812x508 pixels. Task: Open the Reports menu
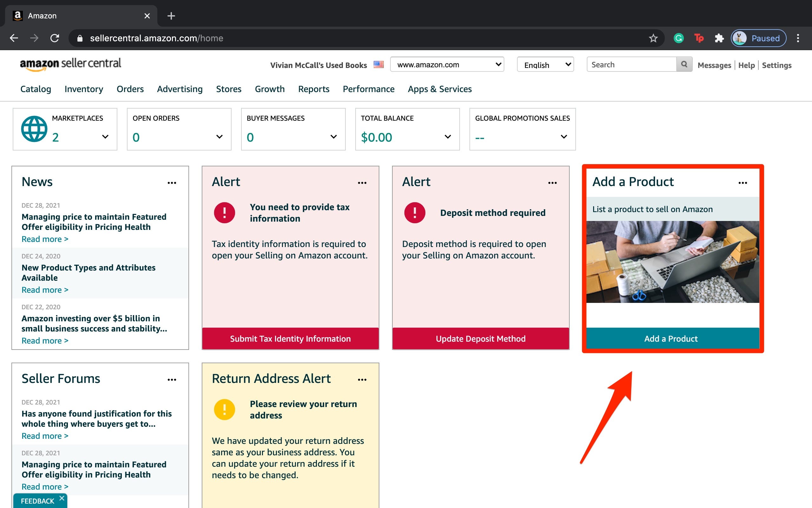(x=313, y=89)
